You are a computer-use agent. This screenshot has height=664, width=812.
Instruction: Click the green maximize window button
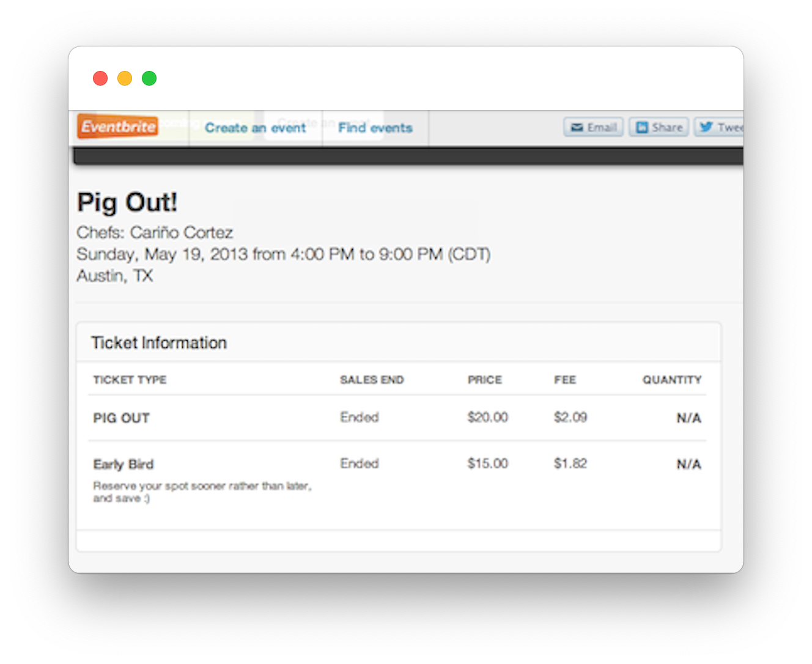149,78
